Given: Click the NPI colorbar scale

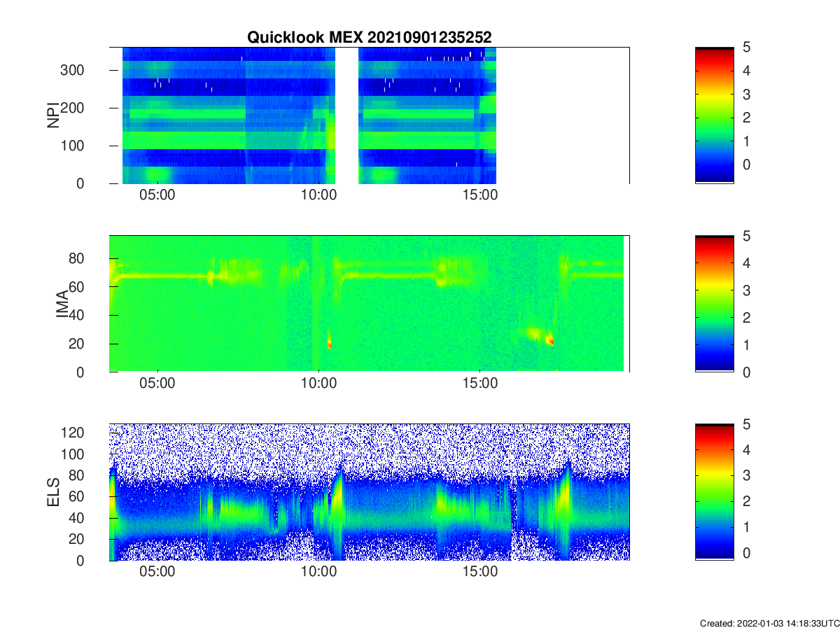Looking at the screenshot, I should click(714, 115).
